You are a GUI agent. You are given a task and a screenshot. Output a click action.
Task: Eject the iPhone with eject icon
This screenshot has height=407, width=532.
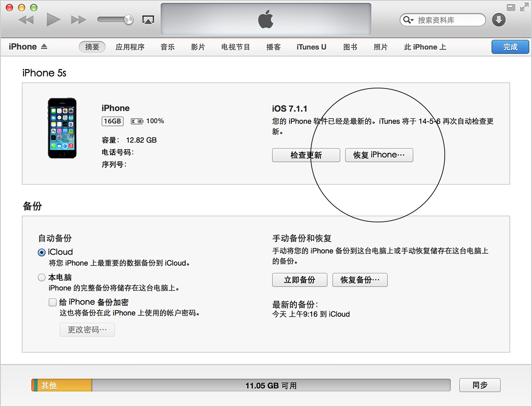click(x=44, y=47)
